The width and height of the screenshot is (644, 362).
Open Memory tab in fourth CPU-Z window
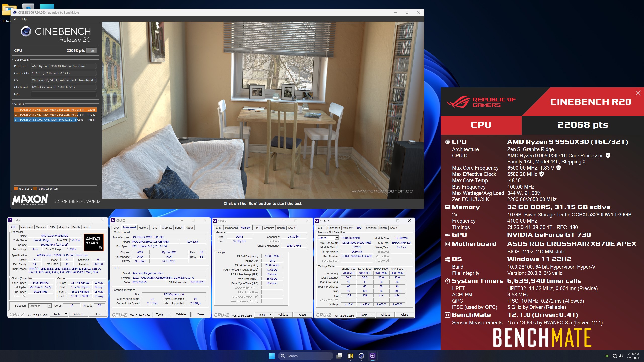tap(347, 228)
